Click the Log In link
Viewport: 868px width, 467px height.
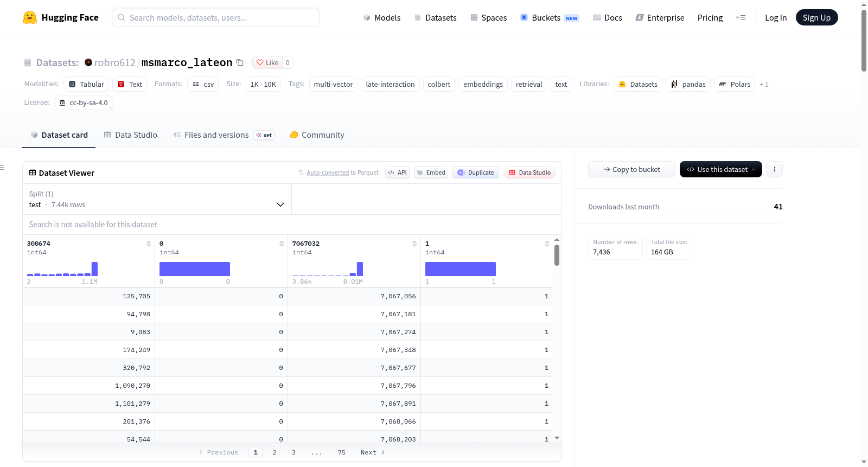pos(776,18)
